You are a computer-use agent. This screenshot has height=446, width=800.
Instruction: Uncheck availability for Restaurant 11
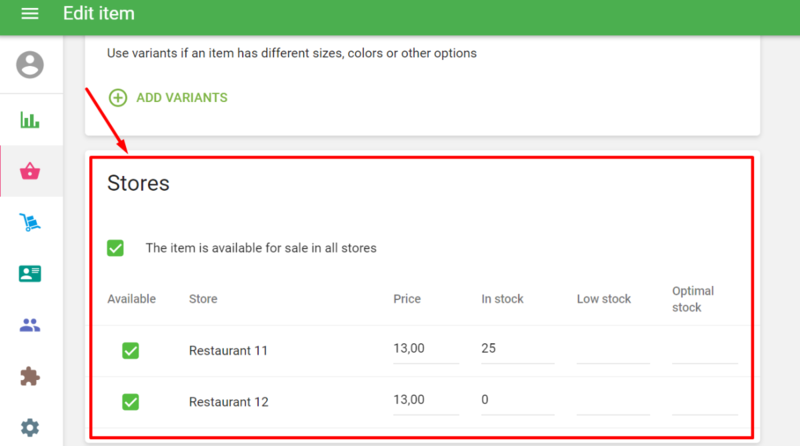coord(130,351)
